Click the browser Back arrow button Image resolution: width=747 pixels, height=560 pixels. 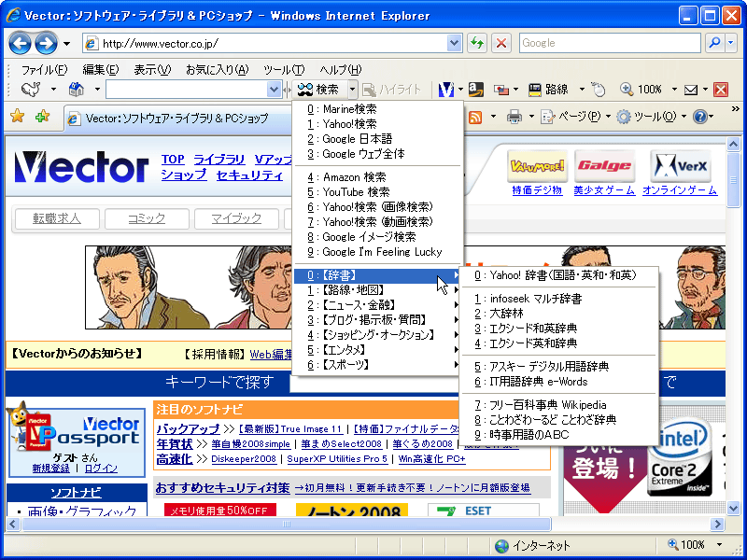[x=20, y=43]
